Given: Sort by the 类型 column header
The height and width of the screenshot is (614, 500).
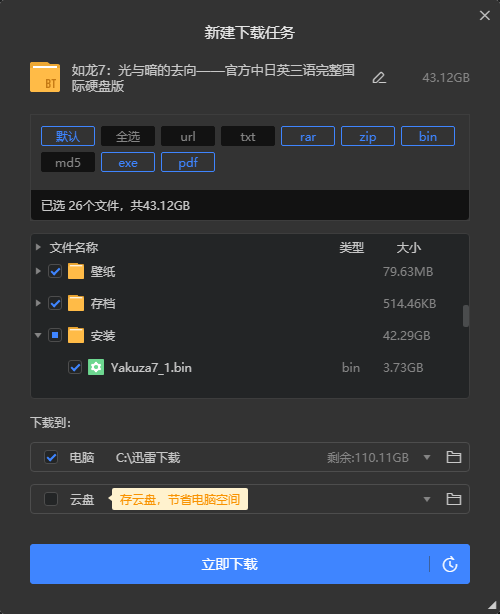Looking at the screenshot, I should click(x=352, y=247).
